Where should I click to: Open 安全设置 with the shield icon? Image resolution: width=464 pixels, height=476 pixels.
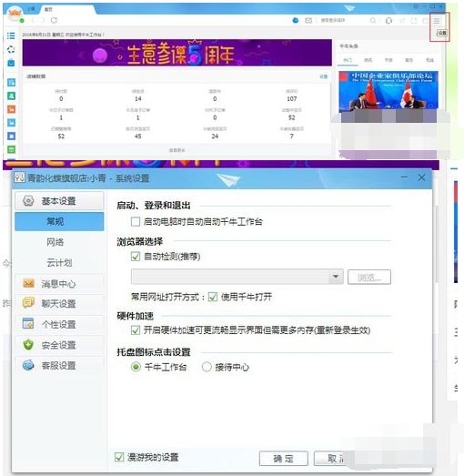(59, 345)
